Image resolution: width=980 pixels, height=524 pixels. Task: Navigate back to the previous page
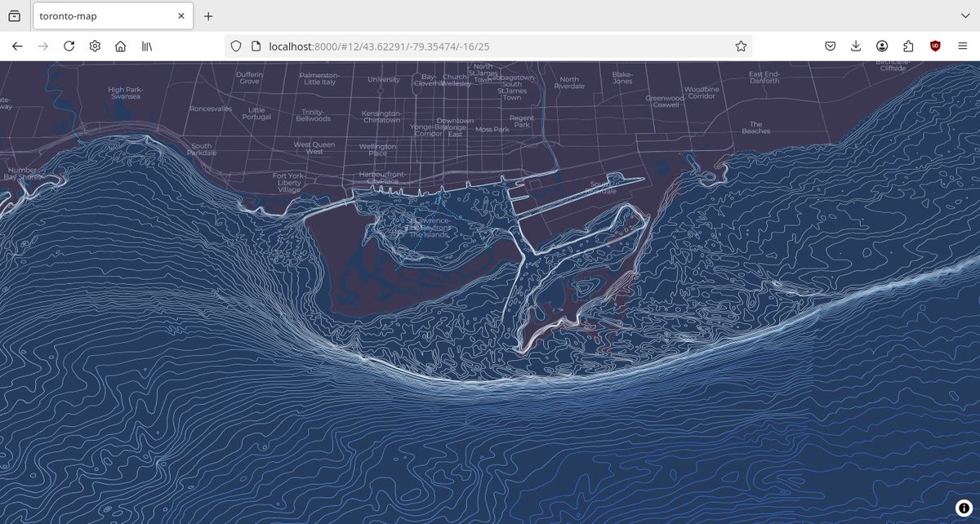(16, 46)
